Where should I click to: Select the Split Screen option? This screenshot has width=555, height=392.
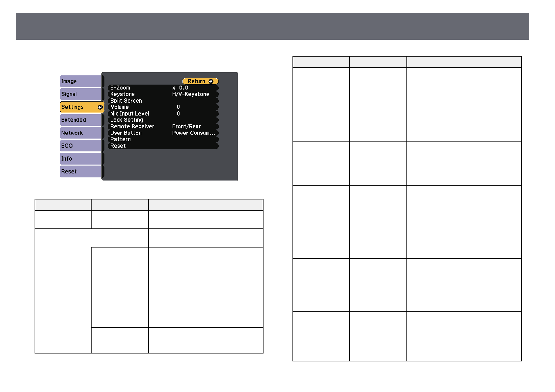pos(163,101)
